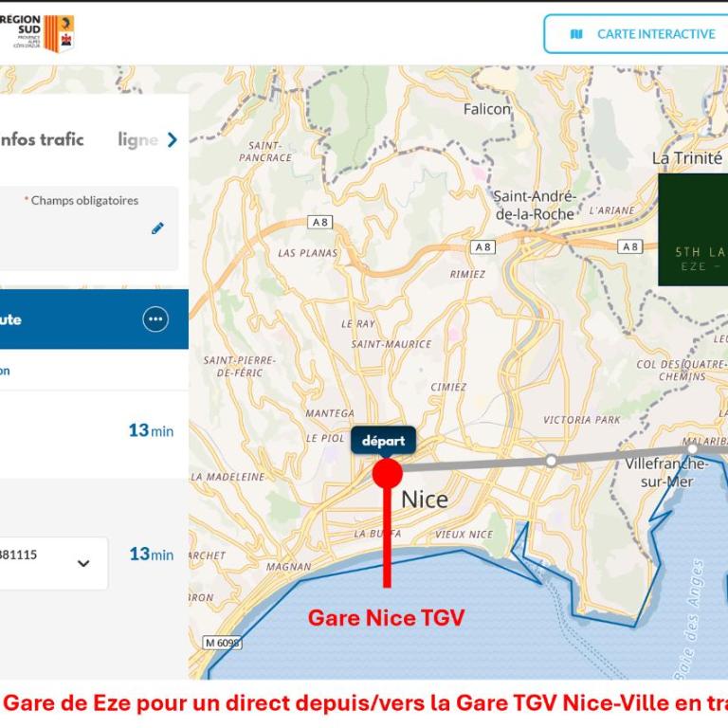Screen dimensions: 728x728
Task: Click the SAINT-MAURICE label
Action: pyautogui.click(x=391, y=344)
